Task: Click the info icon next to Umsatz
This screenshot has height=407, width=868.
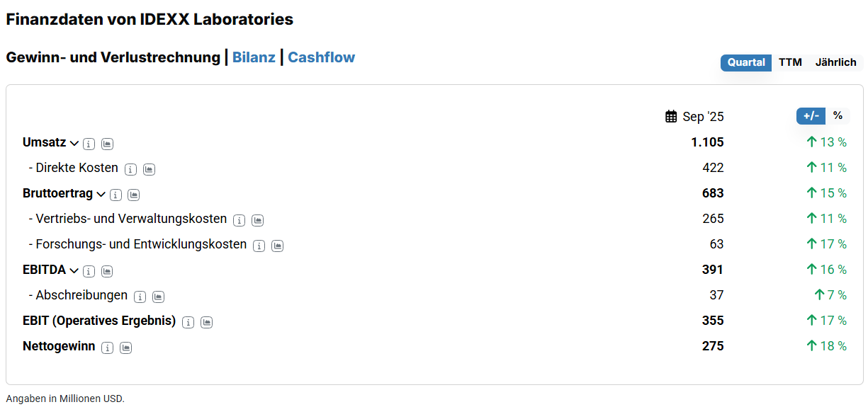Action: 89,144
